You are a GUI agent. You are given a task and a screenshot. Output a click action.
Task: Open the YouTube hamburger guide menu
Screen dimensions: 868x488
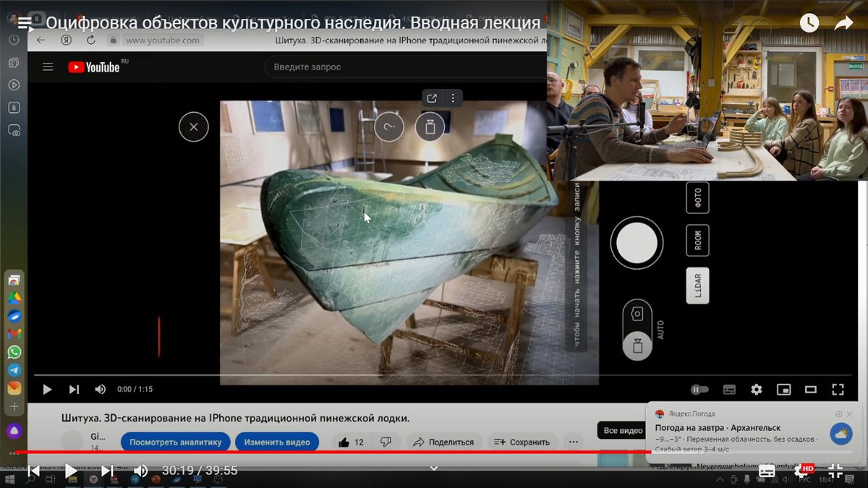coord(48,67)
